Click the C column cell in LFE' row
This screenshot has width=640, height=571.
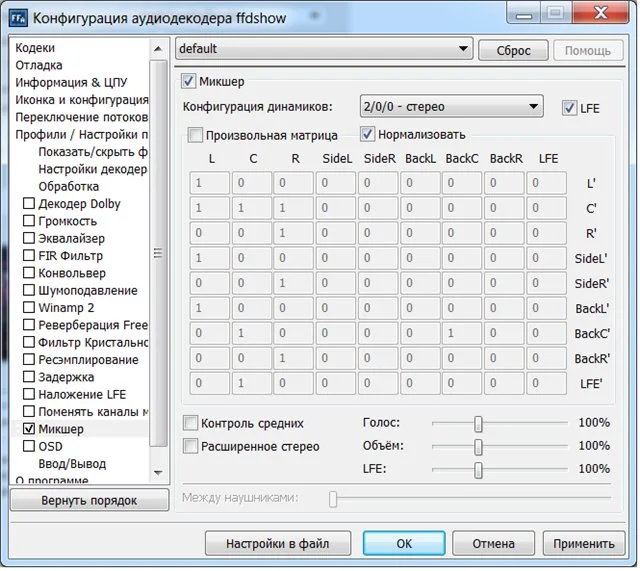[253, 384]
